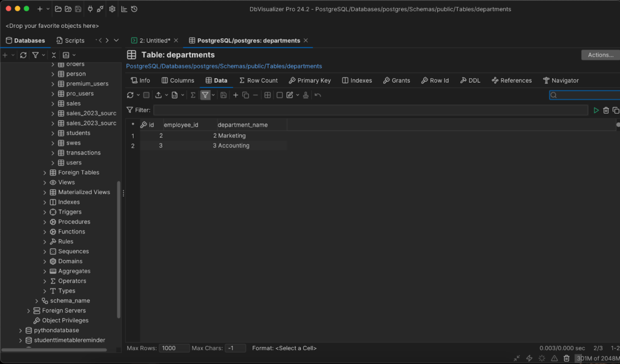Click the sigma aggregation icon in the data toolbar

pos(193,95)
